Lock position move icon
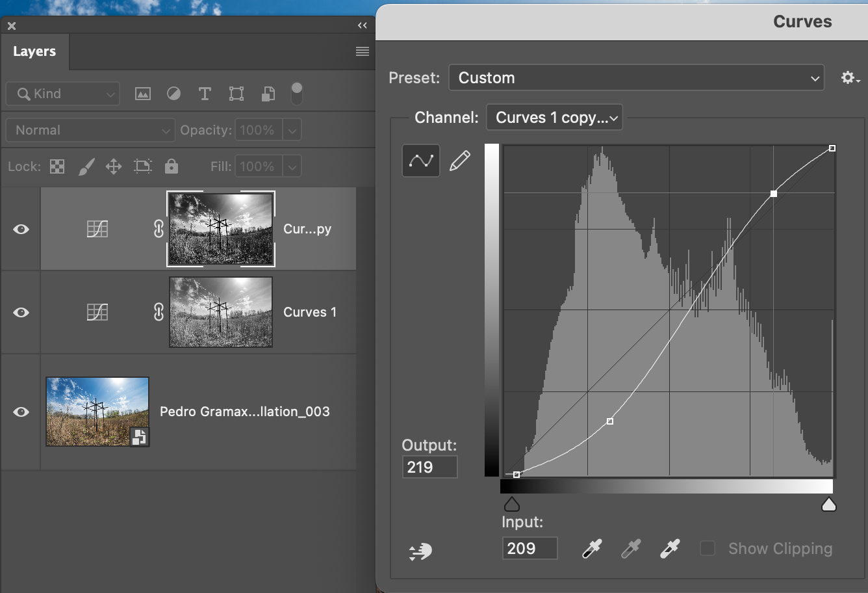This screenshot has height=593, width=868. [x=114, y=166]
